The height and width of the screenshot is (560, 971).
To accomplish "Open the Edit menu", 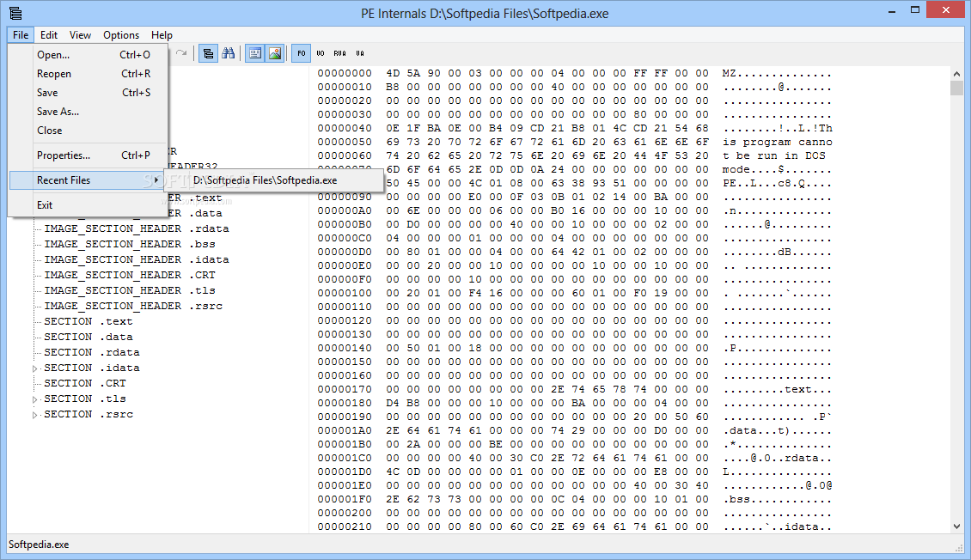I will click(49, 34).
